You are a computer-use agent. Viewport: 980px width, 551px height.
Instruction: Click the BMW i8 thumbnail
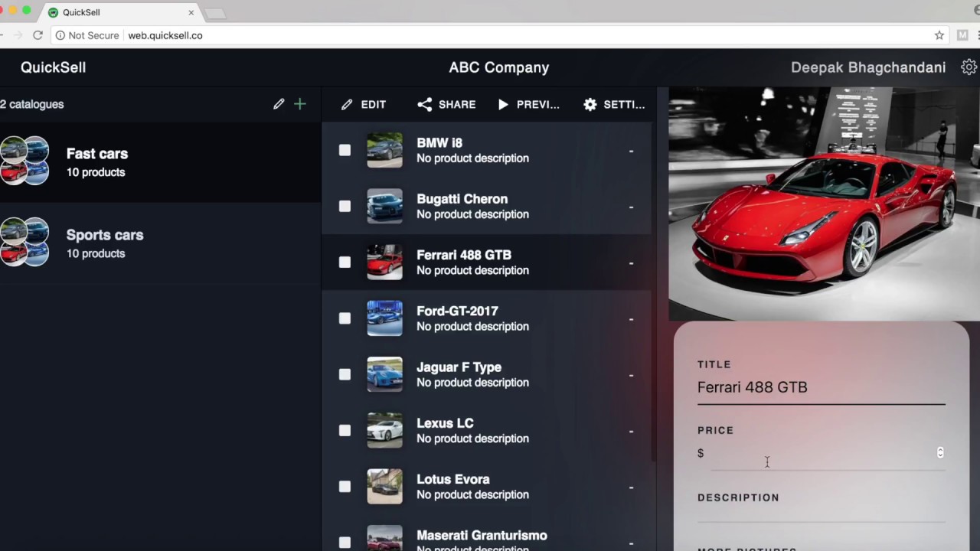point(384,150)
